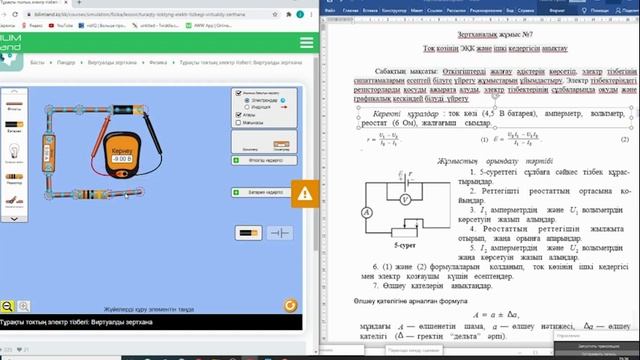Open Вставка ribbon tab in Word

pos(370,11)
